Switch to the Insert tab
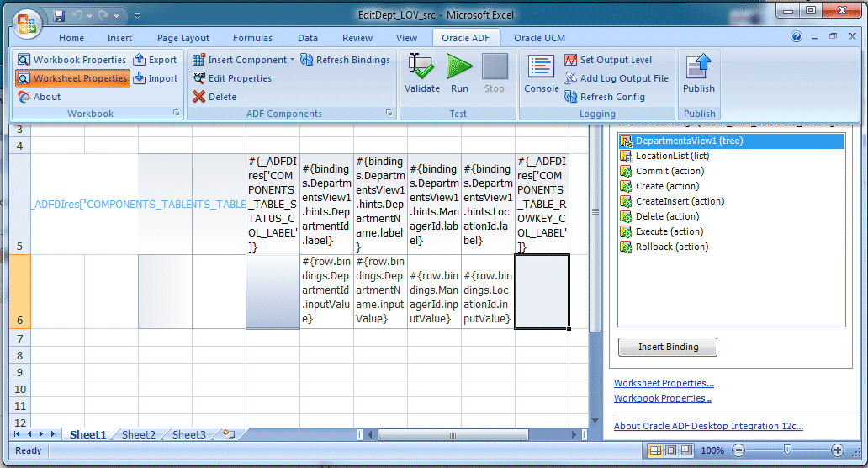This screenshot has width=868, height=468. click(119, 38)
